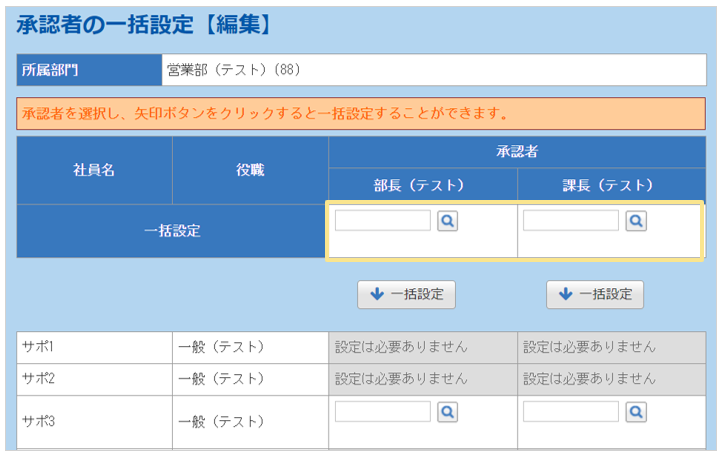Click the 課長(テスト) column header
This screenshot has width=721, height=454.
610,185
